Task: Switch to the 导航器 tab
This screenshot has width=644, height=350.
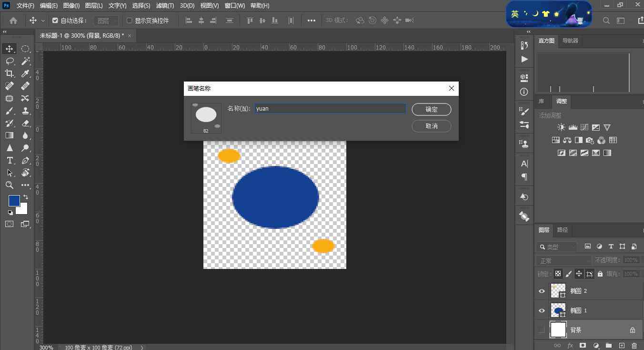Action: pyautogui.click(x=570, y=41)
